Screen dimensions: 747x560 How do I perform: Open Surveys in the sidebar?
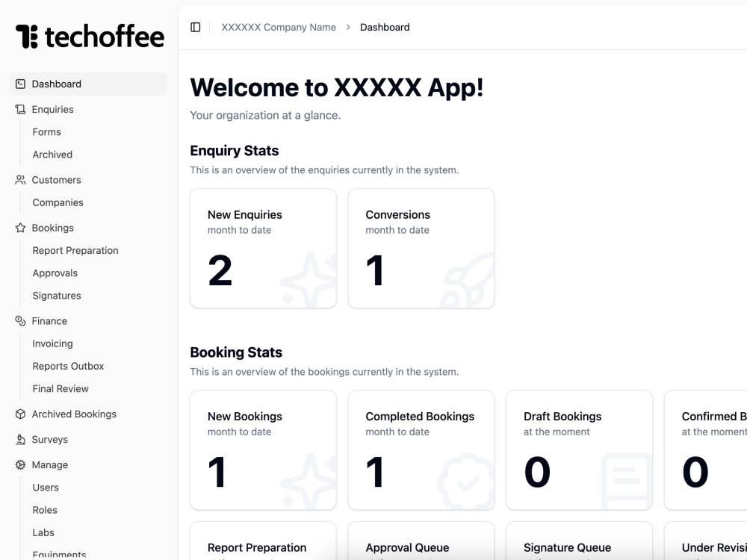click(88, 440)
